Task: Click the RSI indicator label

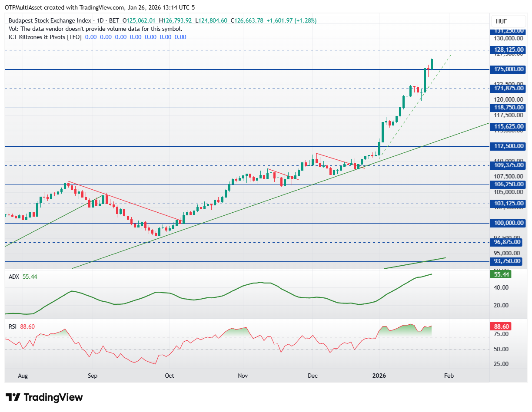Action: click(13, 326)
